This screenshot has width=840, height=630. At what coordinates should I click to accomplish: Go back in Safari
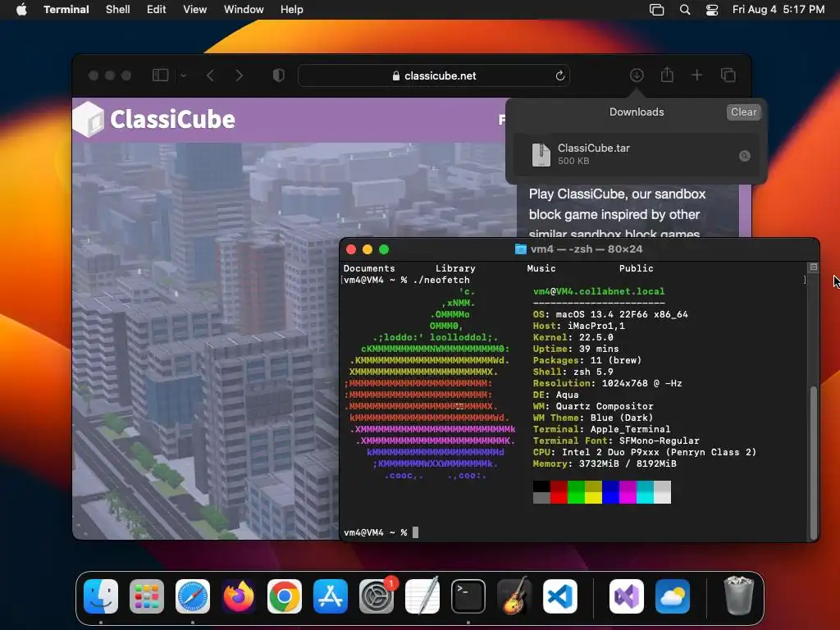210,75
